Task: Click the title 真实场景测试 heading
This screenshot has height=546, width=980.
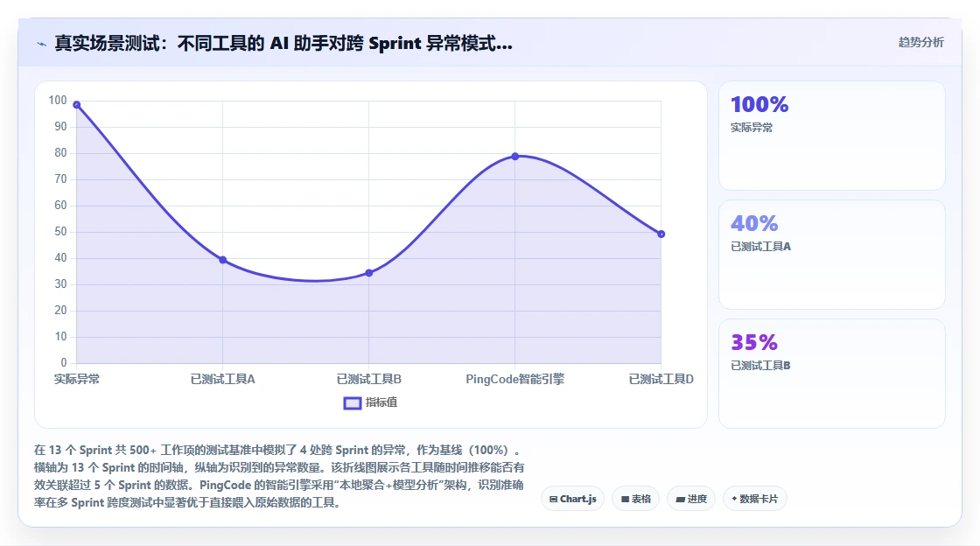Action: point(283,43)
